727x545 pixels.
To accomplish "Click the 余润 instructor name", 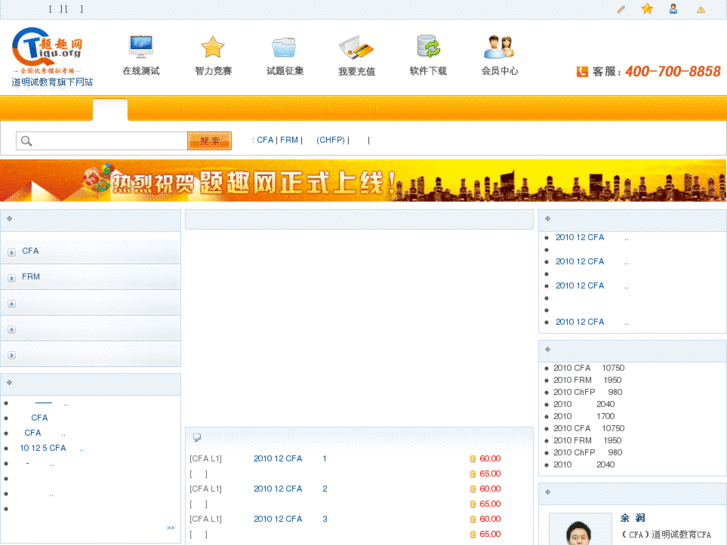I will (633, 518).
